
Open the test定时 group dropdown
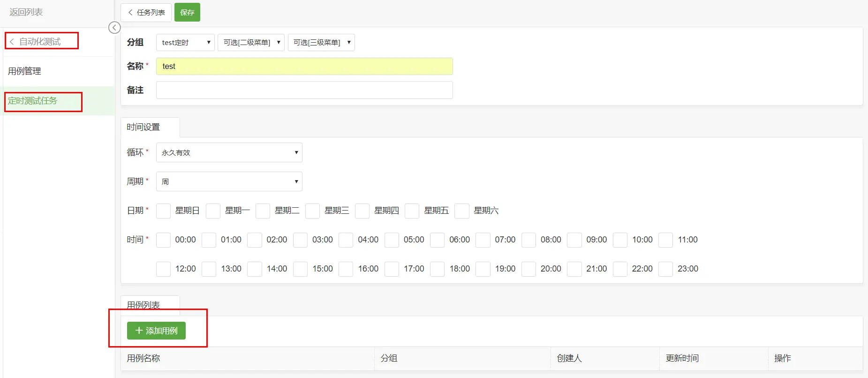click(185, 43)
